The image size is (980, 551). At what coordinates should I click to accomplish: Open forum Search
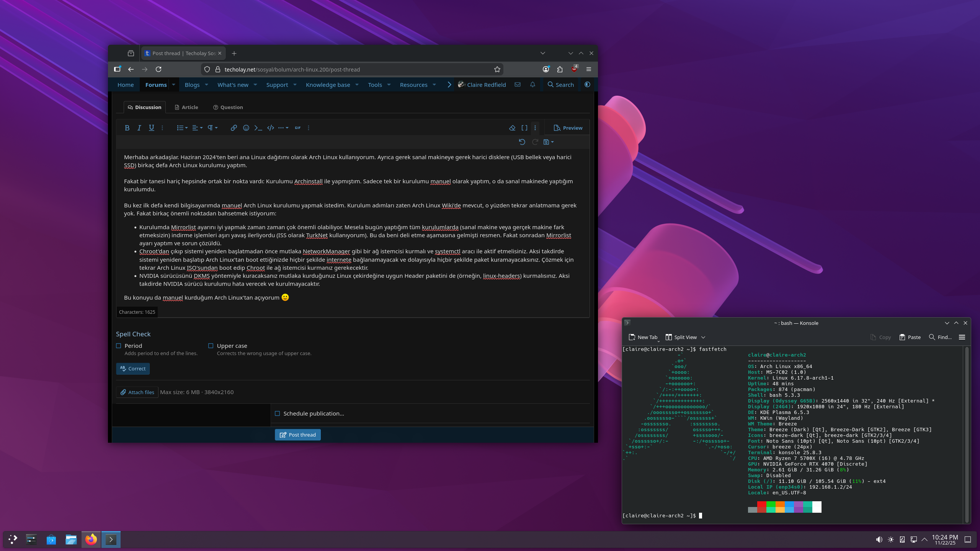click(x=561, y=85)
